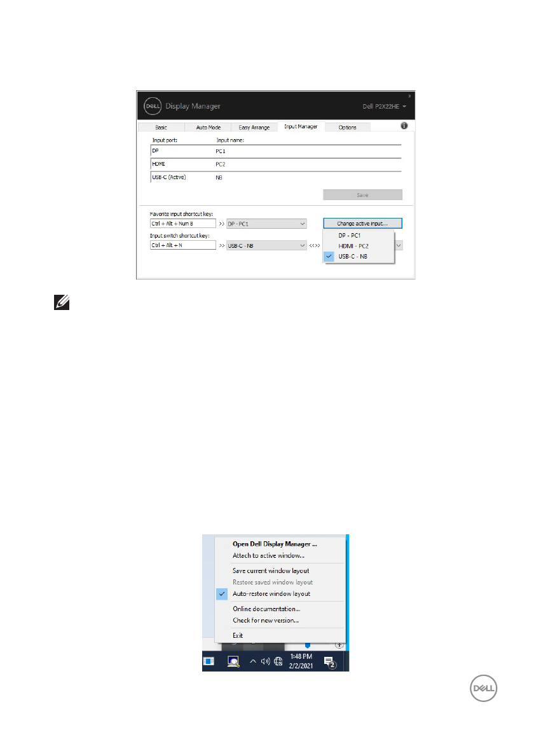The width and height of the screenshot is (534, 756).
Task: Select the Input Manager tab
Action: pos(301,126)
